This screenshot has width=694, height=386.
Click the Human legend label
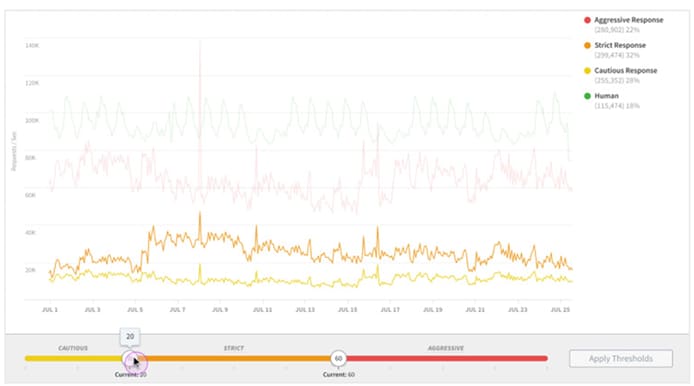606,96
